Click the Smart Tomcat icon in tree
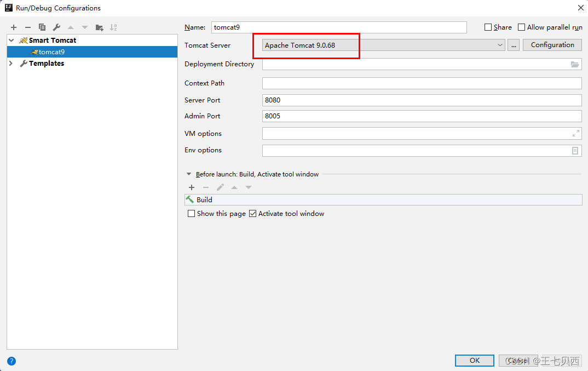The height and width of the screenshot is (371, 588). point(23,40)
